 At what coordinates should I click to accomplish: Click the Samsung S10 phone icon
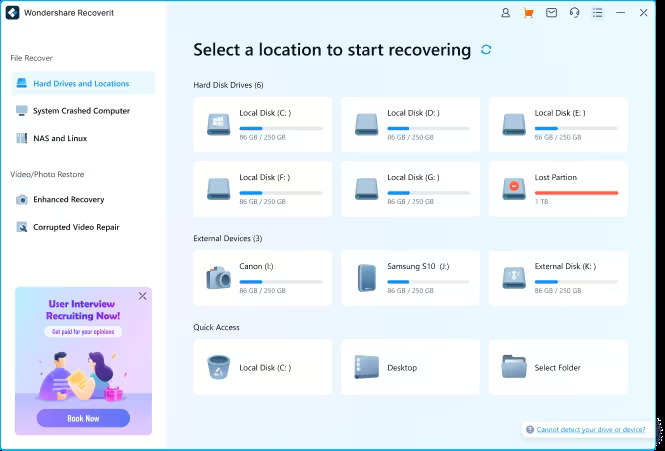[x=366, y=278]
